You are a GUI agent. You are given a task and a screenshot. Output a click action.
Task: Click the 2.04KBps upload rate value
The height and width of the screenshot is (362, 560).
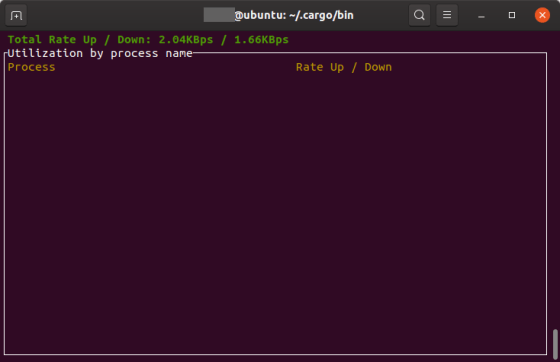[x=186, y=40]
